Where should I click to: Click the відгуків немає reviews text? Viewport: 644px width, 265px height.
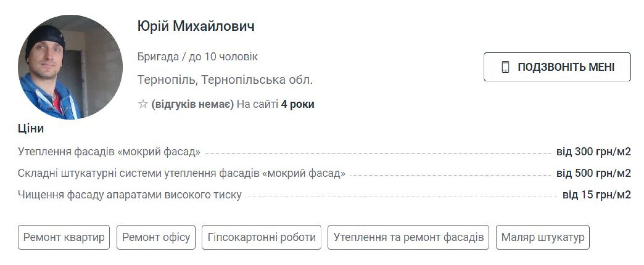(193, 104)
